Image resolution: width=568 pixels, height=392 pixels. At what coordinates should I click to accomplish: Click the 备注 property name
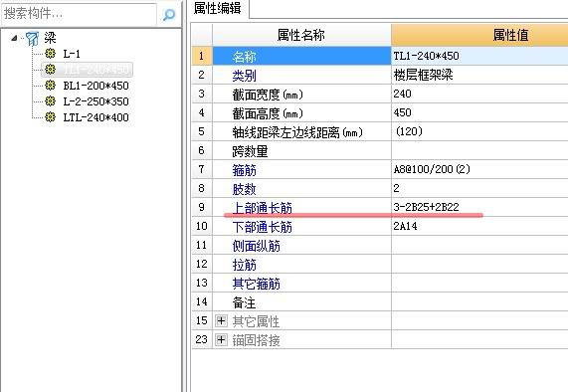(244, 302)
